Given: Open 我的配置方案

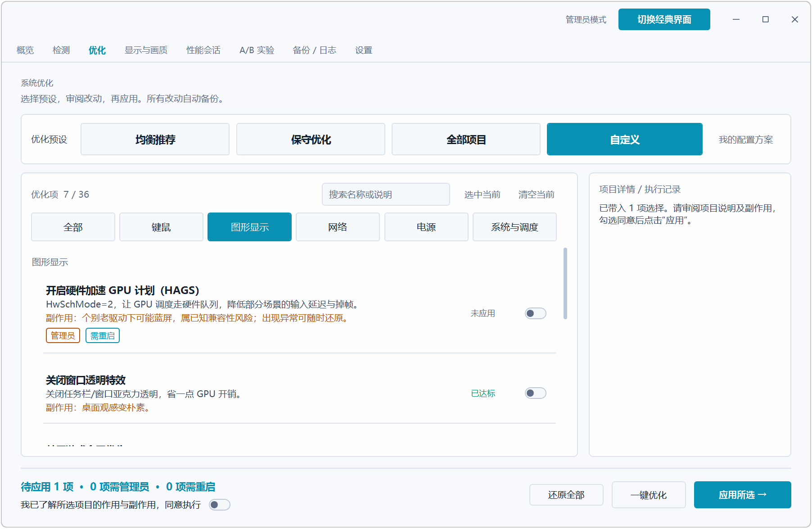Looking at the screenshot, I should pos(746,140).
